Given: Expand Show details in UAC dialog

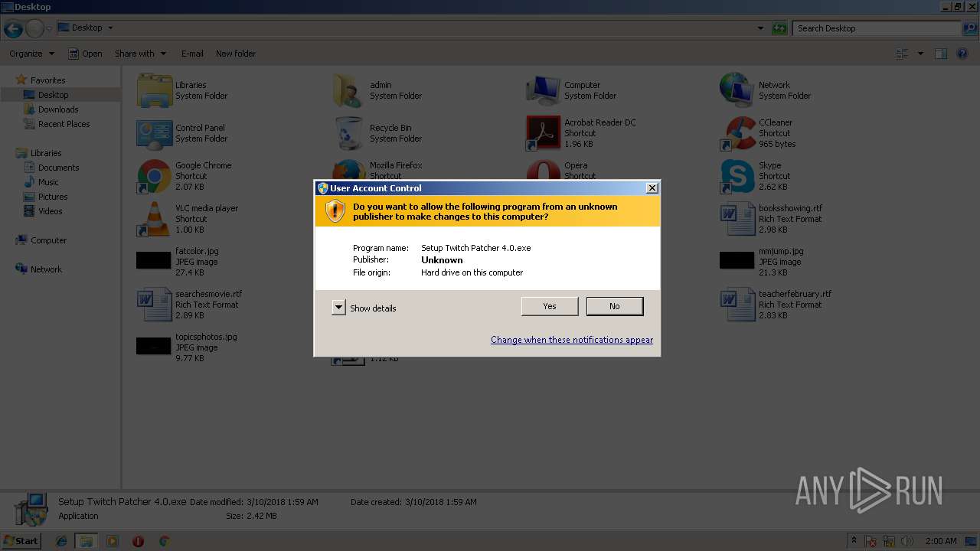Looking at the screenshot, I should [364, 308].
